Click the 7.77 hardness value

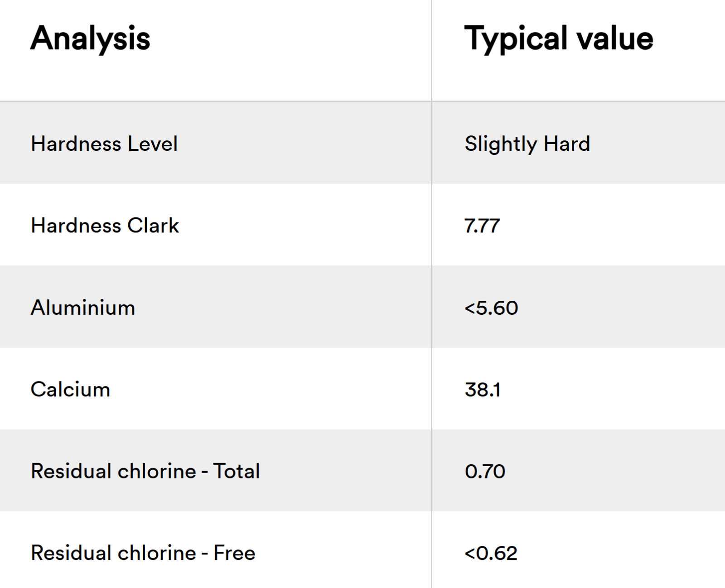pos(482,226)
